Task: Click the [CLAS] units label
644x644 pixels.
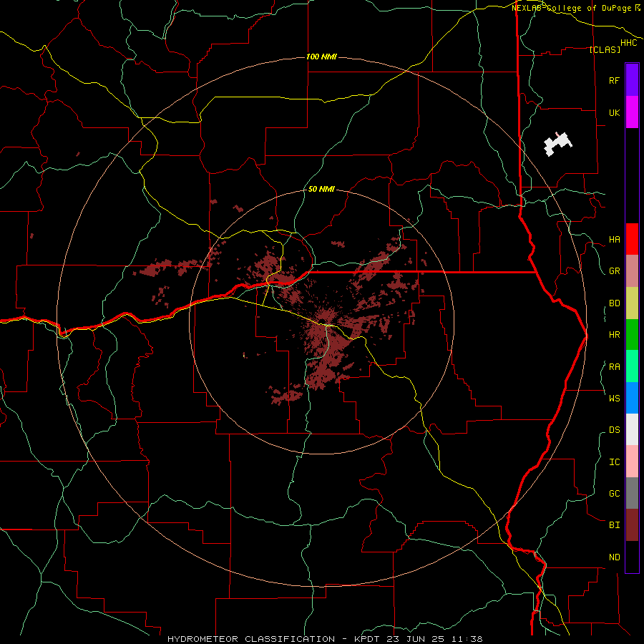Action: coord(605,49)
